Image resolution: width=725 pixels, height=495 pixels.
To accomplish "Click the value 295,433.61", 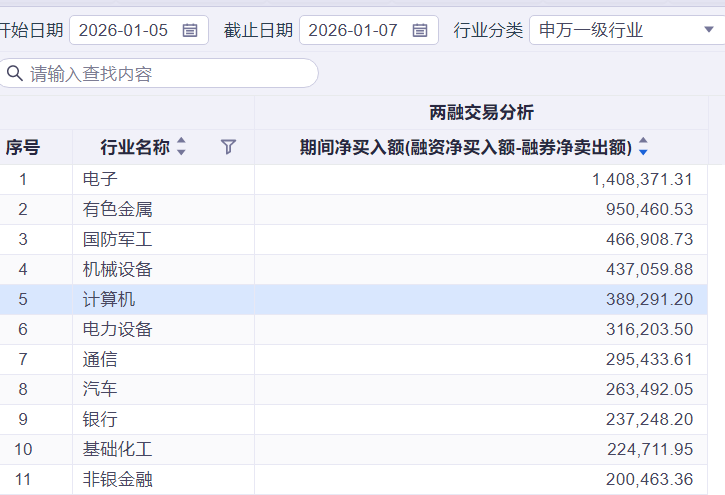I will [x=649, y=360].
